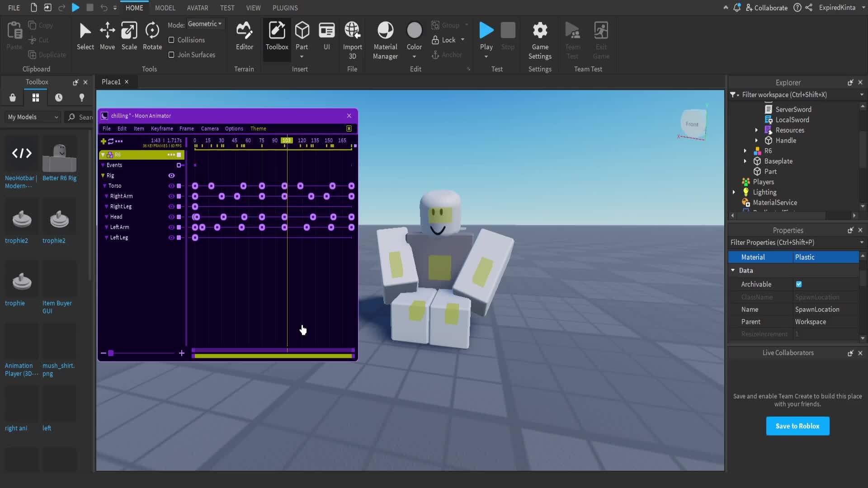
Task: Adjust the timeline zoom slider in Moon Animator
Action: tap(111, 353)
